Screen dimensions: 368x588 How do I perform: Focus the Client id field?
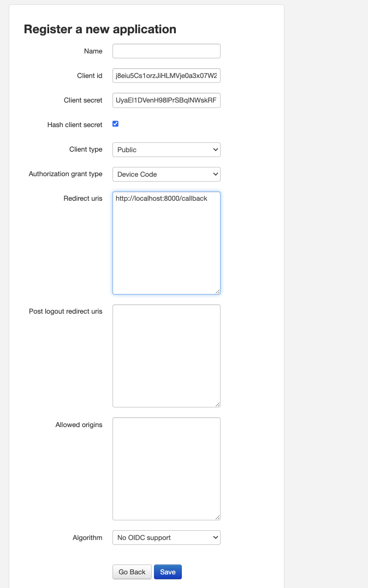(x=167, y=75)
